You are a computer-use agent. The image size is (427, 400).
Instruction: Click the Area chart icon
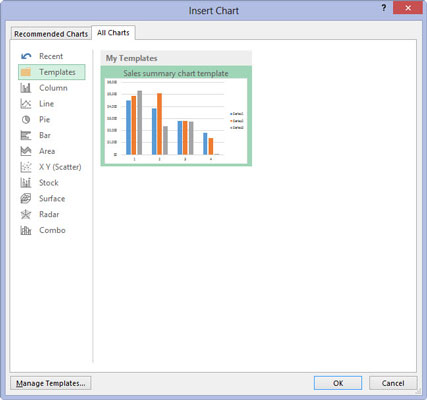(26, 151)
